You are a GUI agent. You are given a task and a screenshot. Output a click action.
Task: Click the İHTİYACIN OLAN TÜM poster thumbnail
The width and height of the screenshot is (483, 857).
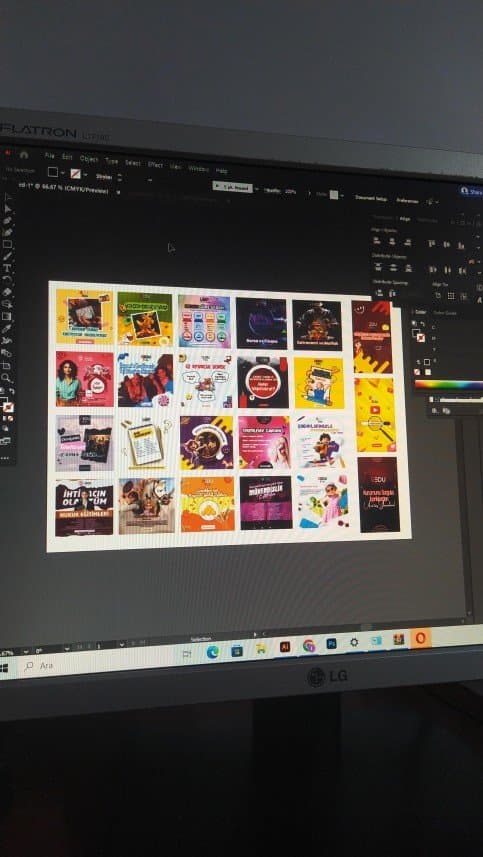[84, 508]
